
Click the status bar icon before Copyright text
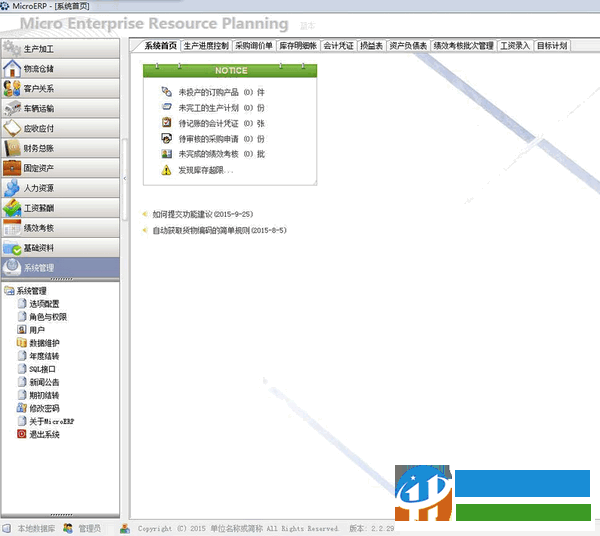[125, 528]
